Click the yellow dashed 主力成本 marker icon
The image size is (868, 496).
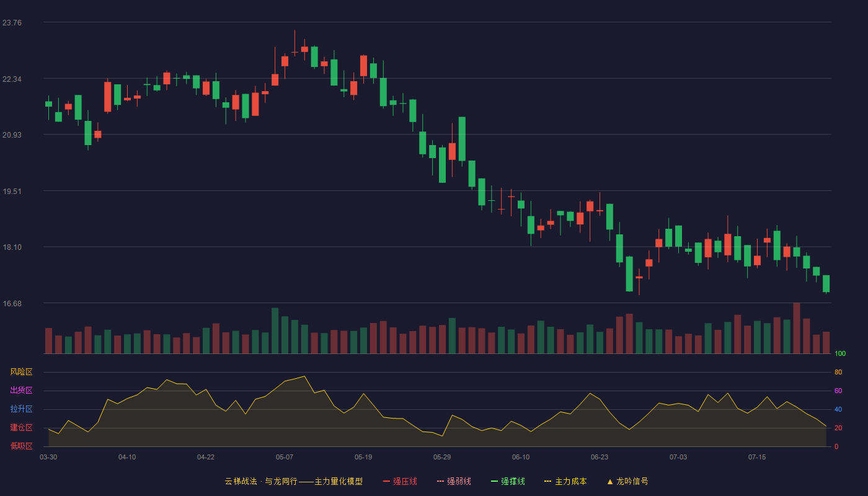pyautogui.click(x=547, y=481)
